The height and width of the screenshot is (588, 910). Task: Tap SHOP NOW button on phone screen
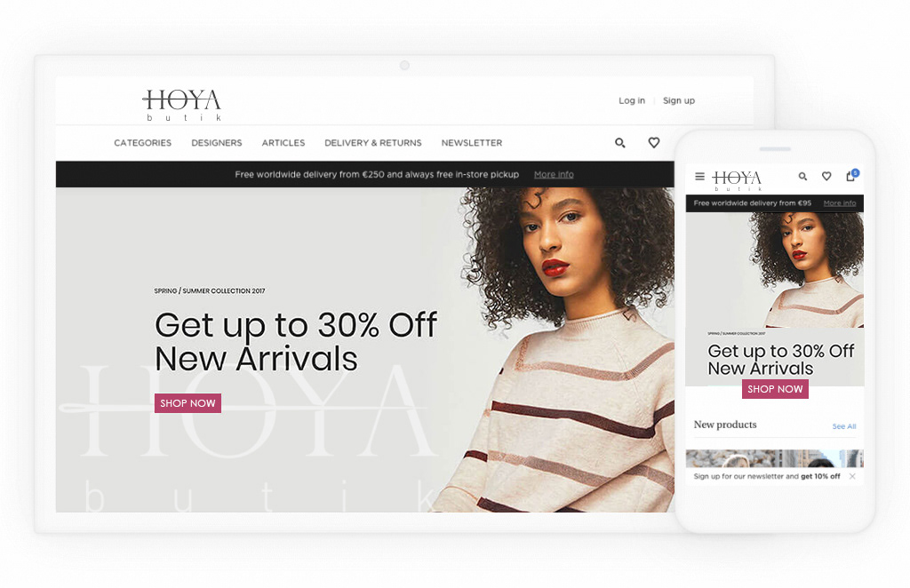pos(775,389)
